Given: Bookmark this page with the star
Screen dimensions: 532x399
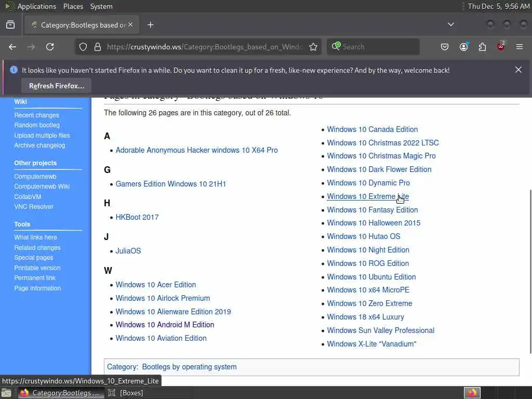Looking at the screenshot, I should click(x=313, y=47).
